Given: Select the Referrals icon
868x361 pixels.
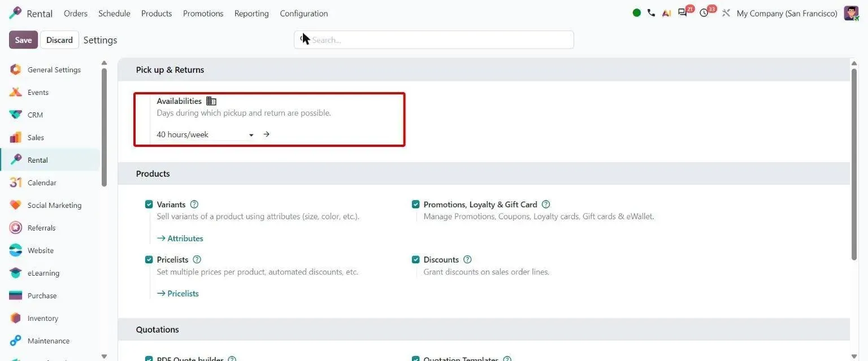Looking at the screenshot, I should point(16,228).
